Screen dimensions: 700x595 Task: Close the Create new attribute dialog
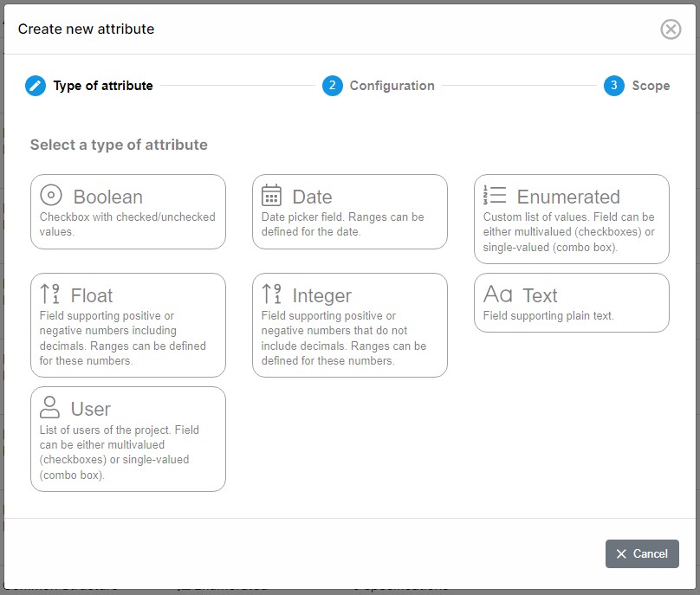click(x=671, y=29)
